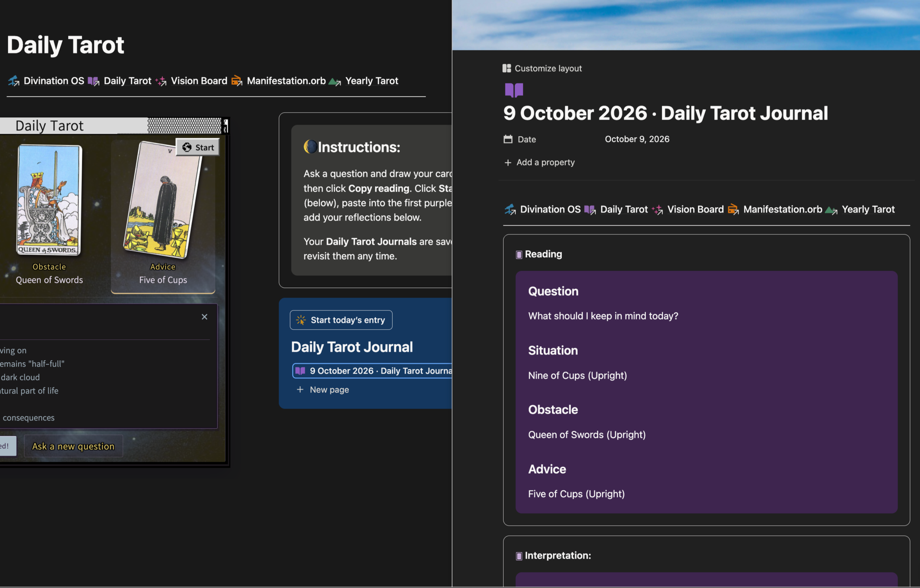920x588 pixels.
Task: Open Daily Tarot link in journal panel nav
Action: (x=616, y=209)
